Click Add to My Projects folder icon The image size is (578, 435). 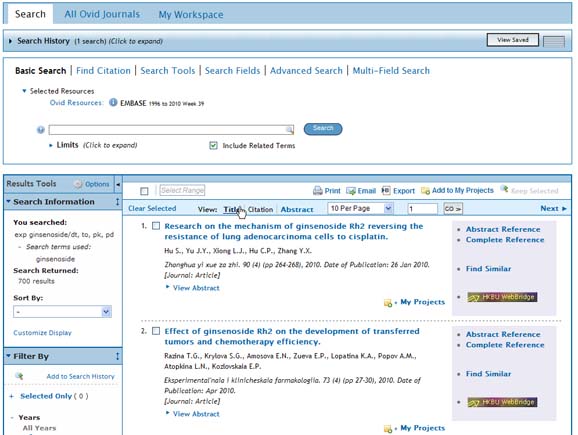point(425,191)
